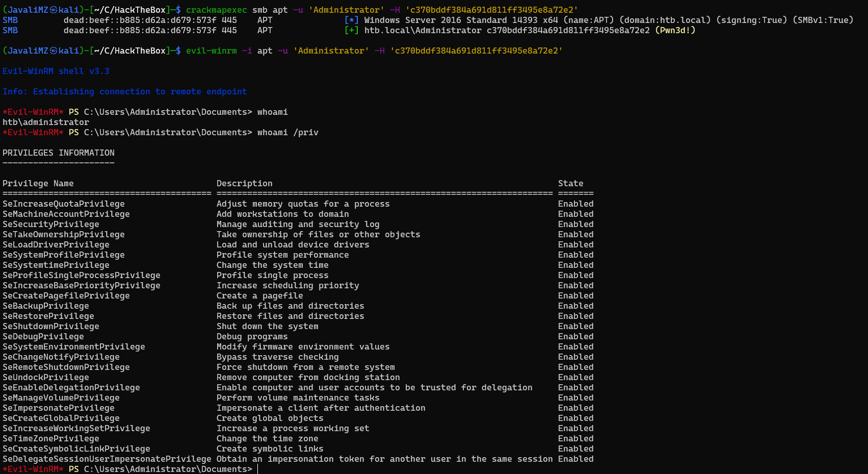Viewport: 868px width, 474px height.
Task: Click the NTLM hash in evil-winrm command
Action: [x=477, y=51]
